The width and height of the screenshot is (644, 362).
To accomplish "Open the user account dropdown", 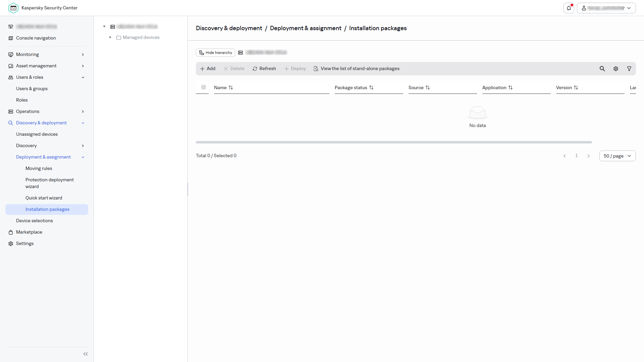I will tap(606, 8).
